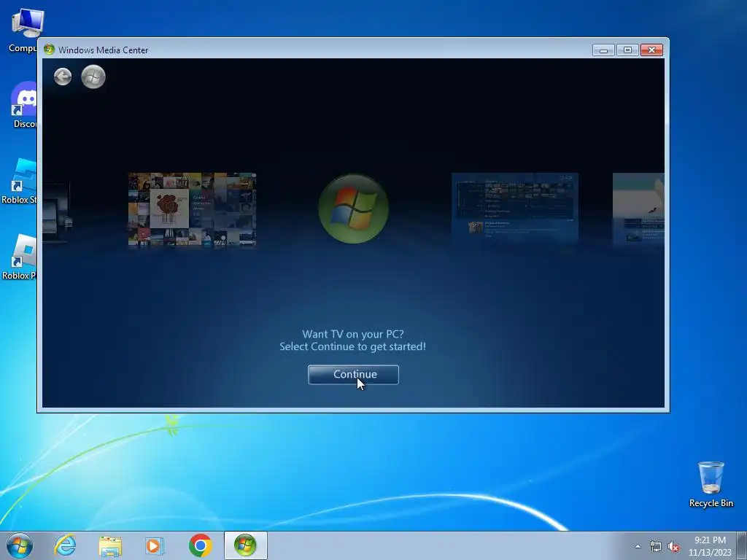The height and width of the screenshot is (560, 747).
Task: Open Windows Explorer folder icon in the taskbar
Action: pos(110,545)
